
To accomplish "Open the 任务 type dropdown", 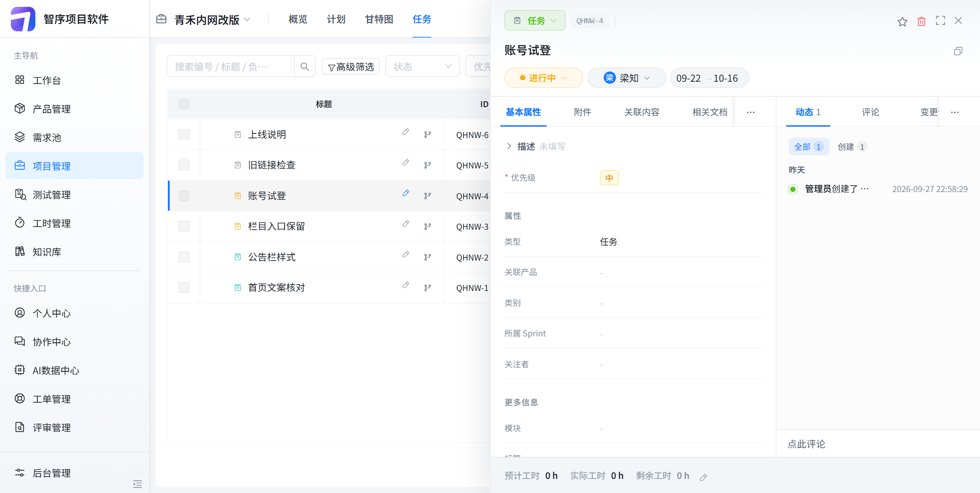I will pos(535,20).
